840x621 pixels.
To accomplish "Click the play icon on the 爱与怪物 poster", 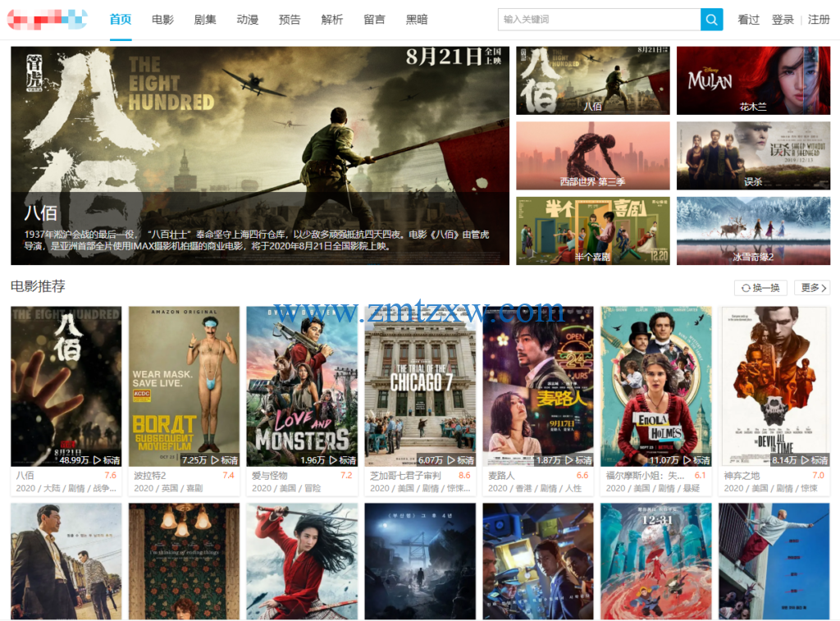I will [333, 459].
